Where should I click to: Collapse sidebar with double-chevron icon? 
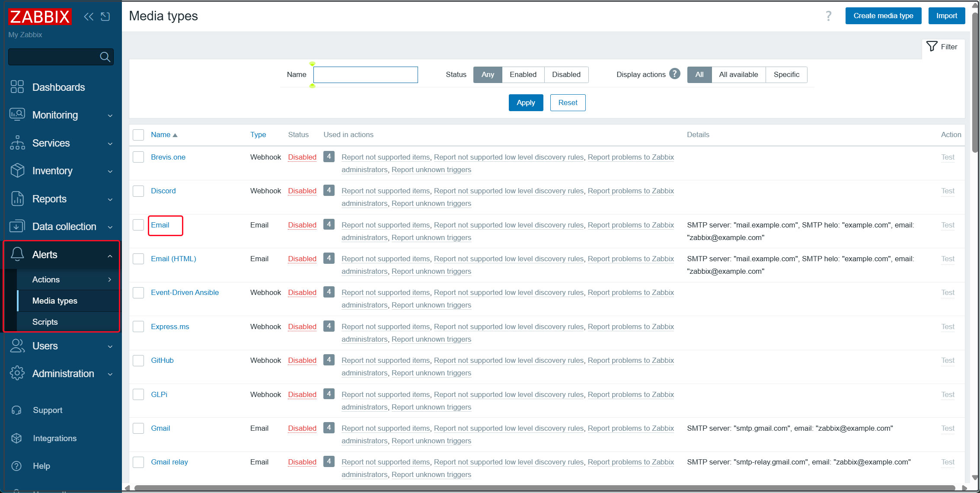(x=89, y=16)
